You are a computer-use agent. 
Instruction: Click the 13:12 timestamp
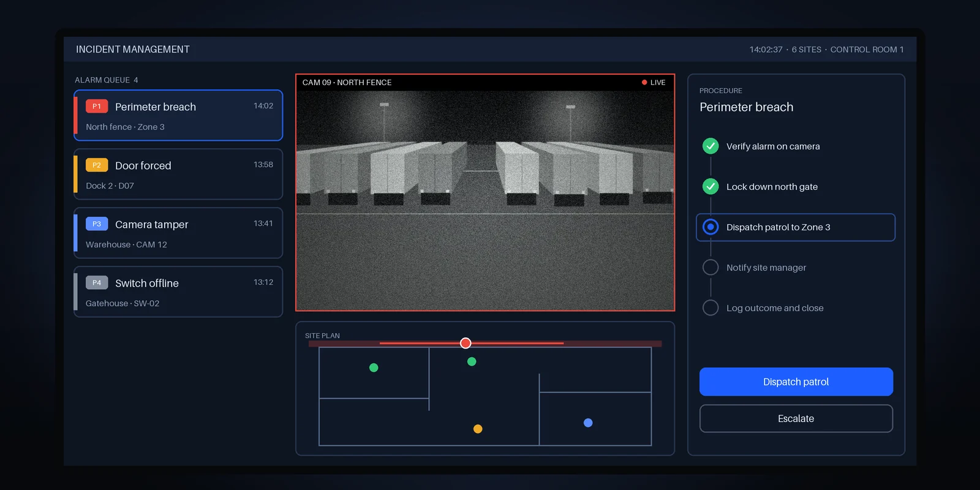[263, 282]
